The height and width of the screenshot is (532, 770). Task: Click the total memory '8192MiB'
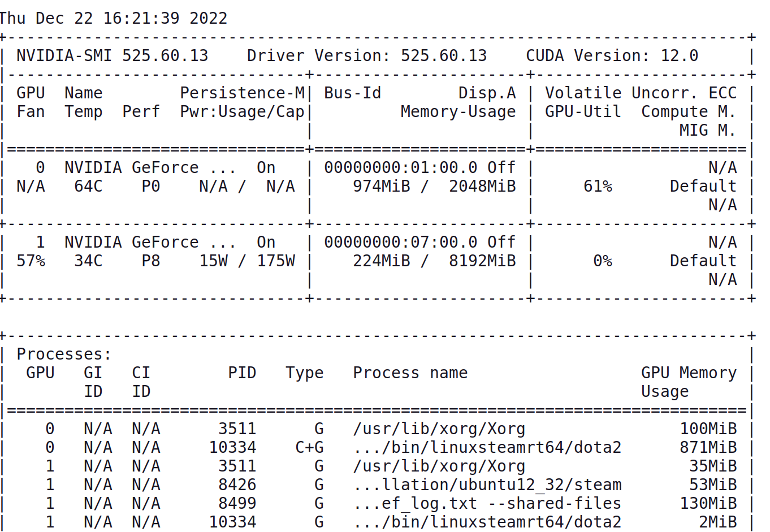(483, 261)
